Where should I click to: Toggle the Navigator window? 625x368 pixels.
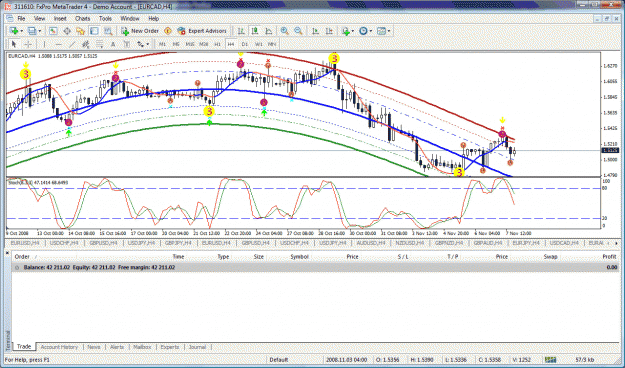[x=81, y=31]
